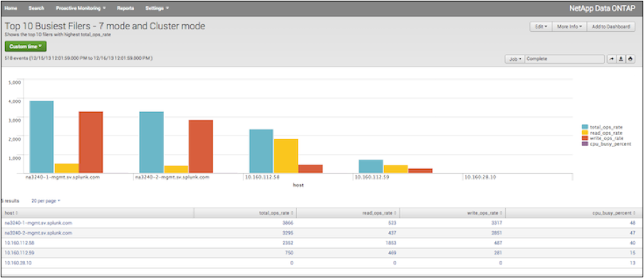The image size is (644, 278).
Task: Click Add to Dashboard button
Action: point(611,27)
